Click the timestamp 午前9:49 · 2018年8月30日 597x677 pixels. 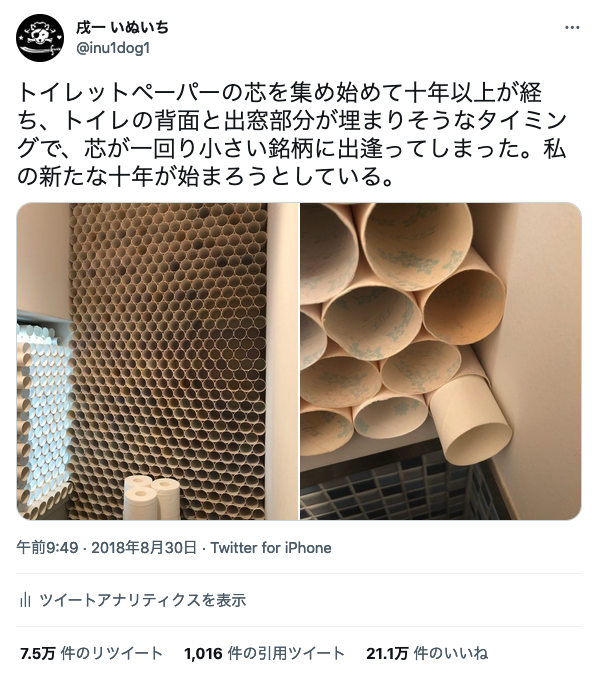pos(107,547)
